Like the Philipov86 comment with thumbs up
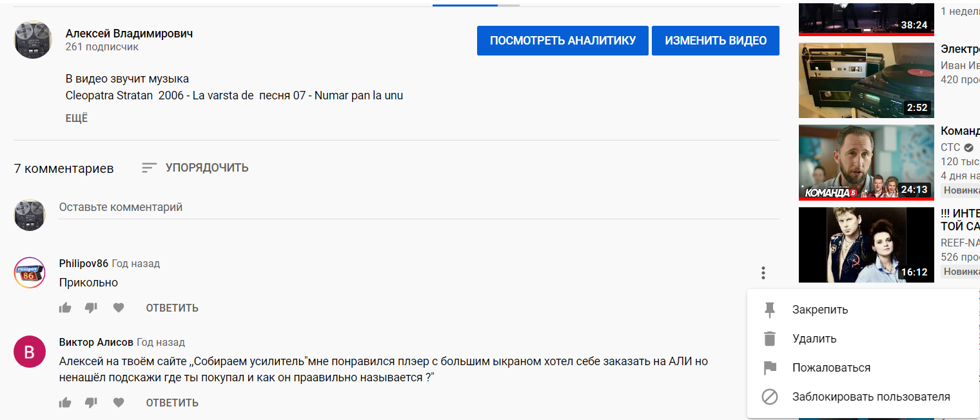The height and width of the screenshot is (420, 980). click(x=65, y=308)
